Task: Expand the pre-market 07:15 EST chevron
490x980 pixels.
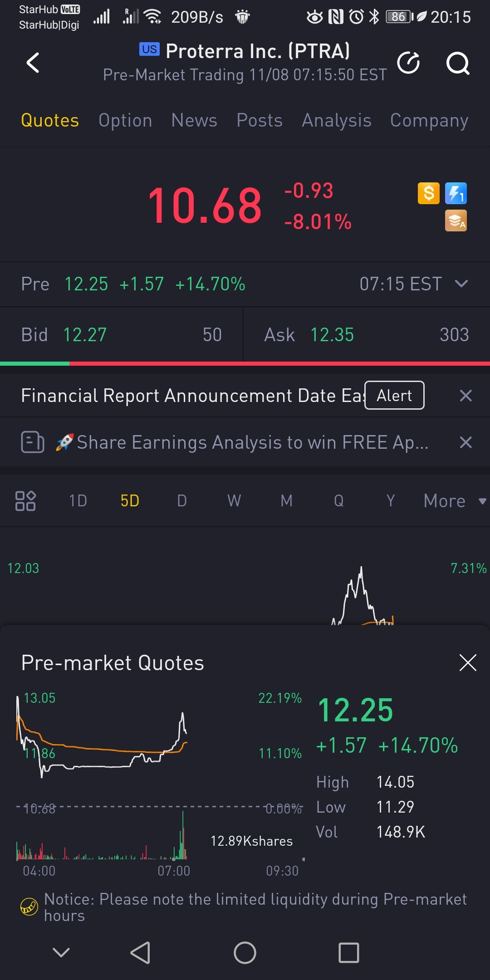Action: 461,284
